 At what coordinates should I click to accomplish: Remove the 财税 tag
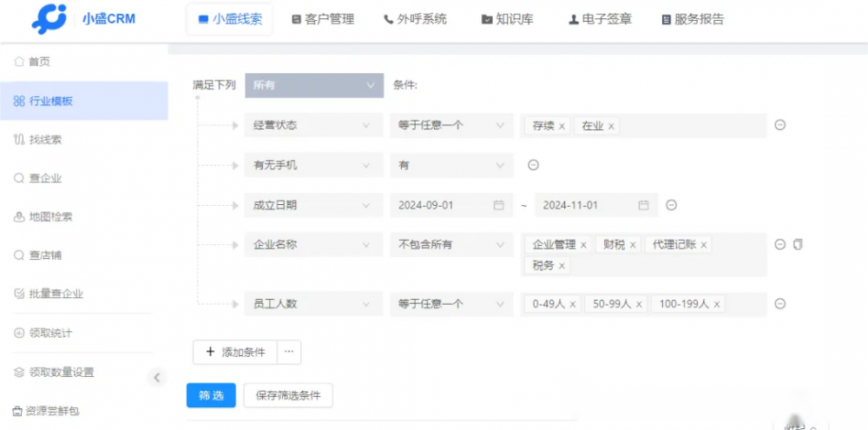pyautogui.click(x=634, y=245)
